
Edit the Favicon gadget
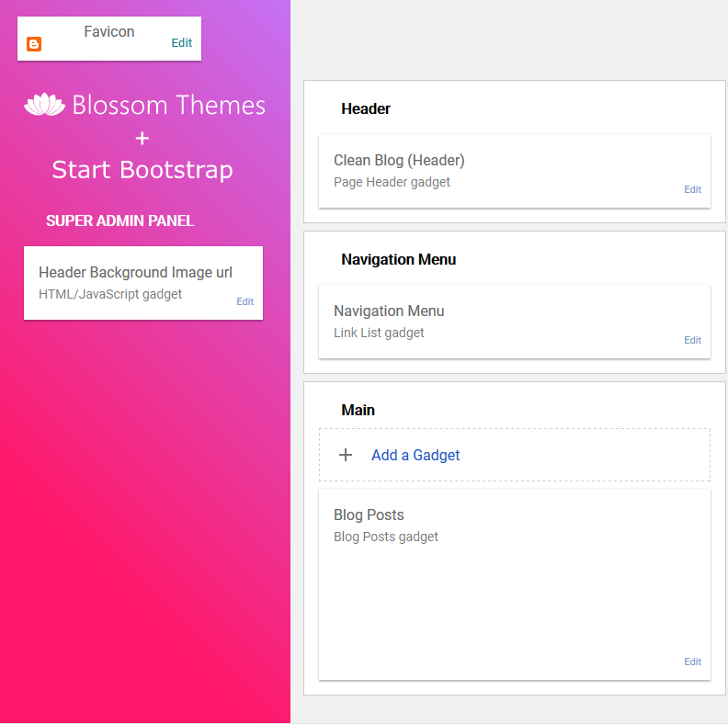[x=181, y=42]
